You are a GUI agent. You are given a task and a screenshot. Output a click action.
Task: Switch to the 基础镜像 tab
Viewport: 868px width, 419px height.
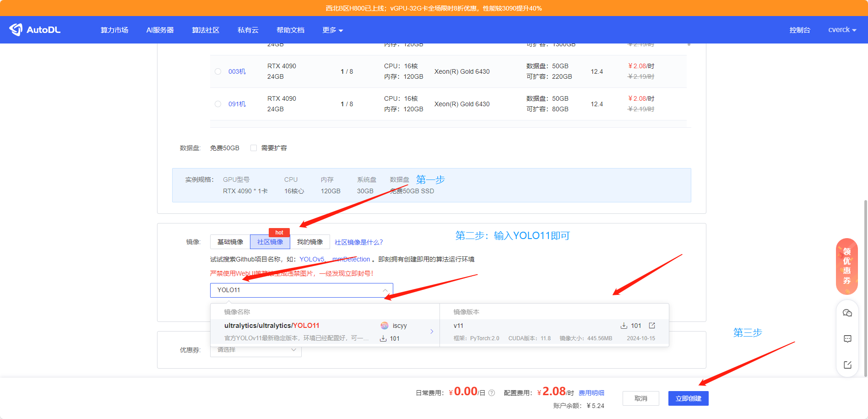tap(230, 242)
